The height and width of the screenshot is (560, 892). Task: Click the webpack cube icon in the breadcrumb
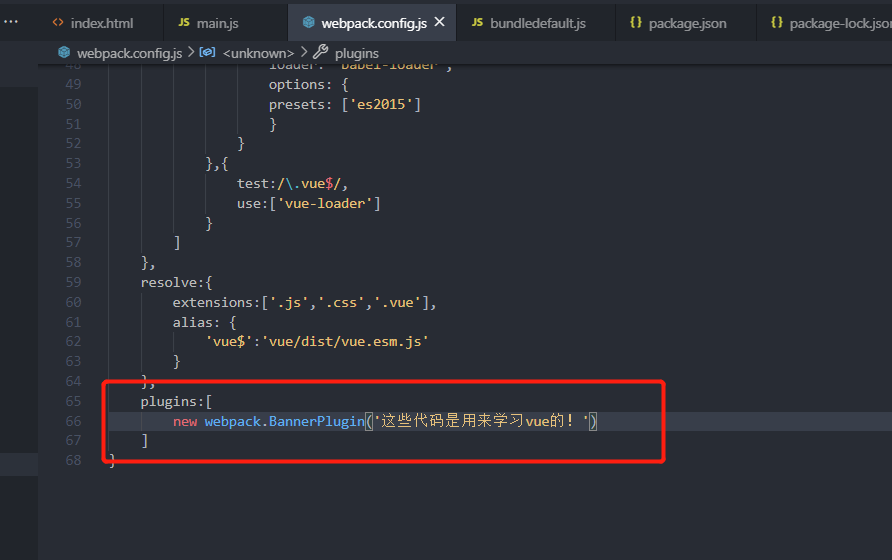(64, 53)
